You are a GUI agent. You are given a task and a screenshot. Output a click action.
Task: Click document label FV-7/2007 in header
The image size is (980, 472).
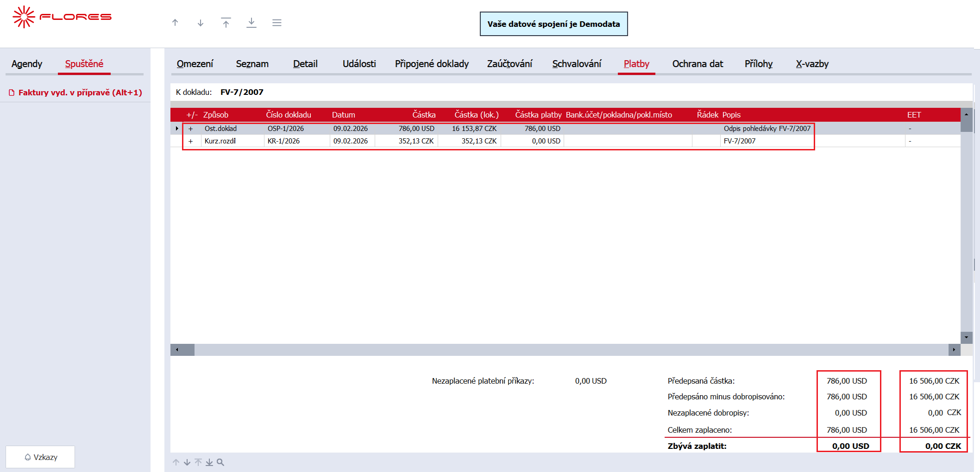[242, 92]
